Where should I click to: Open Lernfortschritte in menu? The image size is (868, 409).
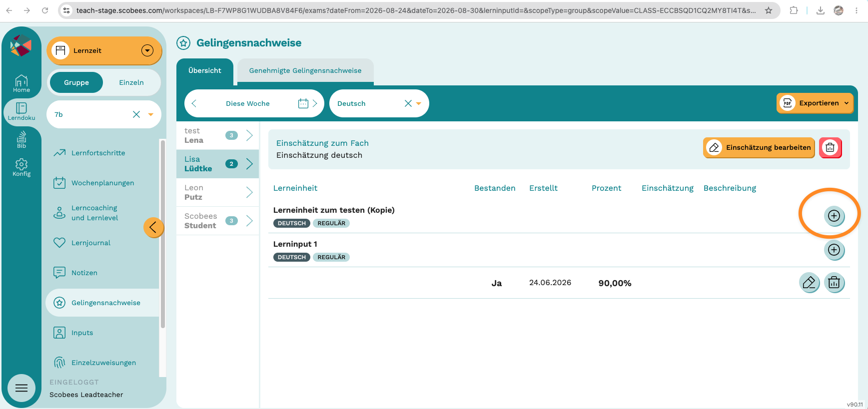[98, 153]
